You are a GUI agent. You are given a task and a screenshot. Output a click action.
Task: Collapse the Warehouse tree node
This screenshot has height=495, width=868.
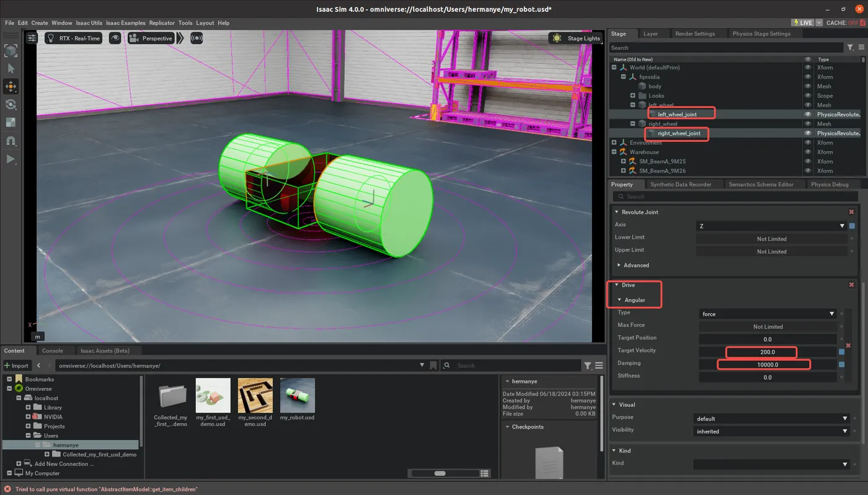614,152
